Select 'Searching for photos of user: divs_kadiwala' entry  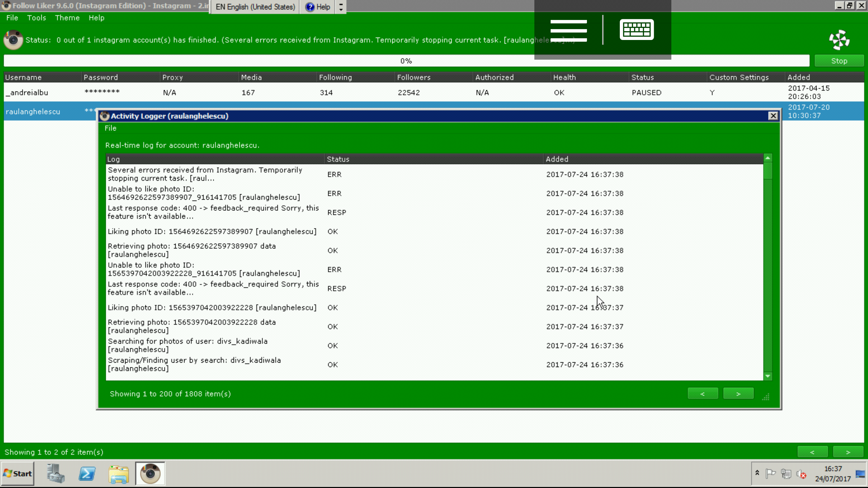tap(434, 345)
